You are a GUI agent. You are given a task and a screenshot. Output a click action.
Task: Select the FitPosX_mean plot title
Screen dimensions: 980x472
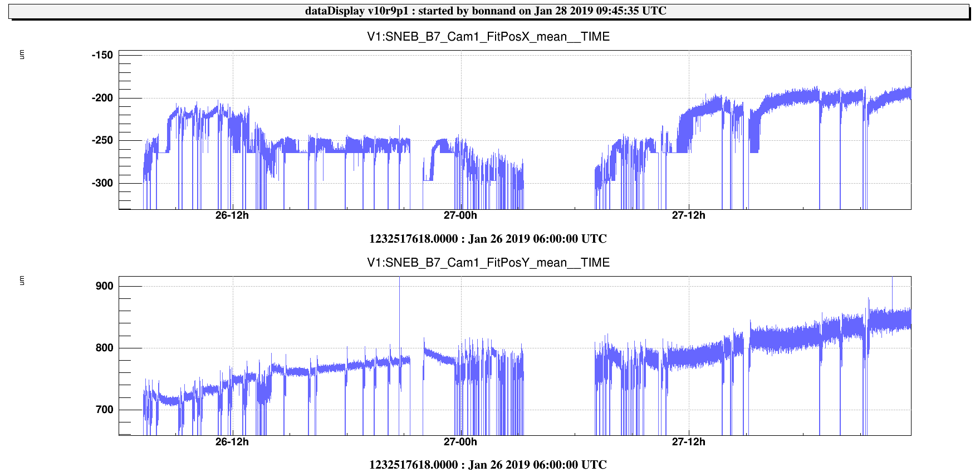click(x=488, y=37)
